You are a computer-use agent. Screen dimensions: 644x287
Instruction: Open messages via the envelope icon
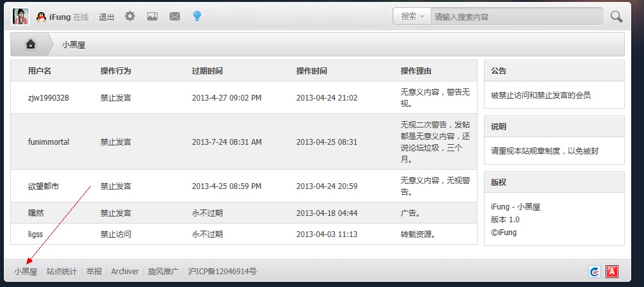tap(175, 17)
